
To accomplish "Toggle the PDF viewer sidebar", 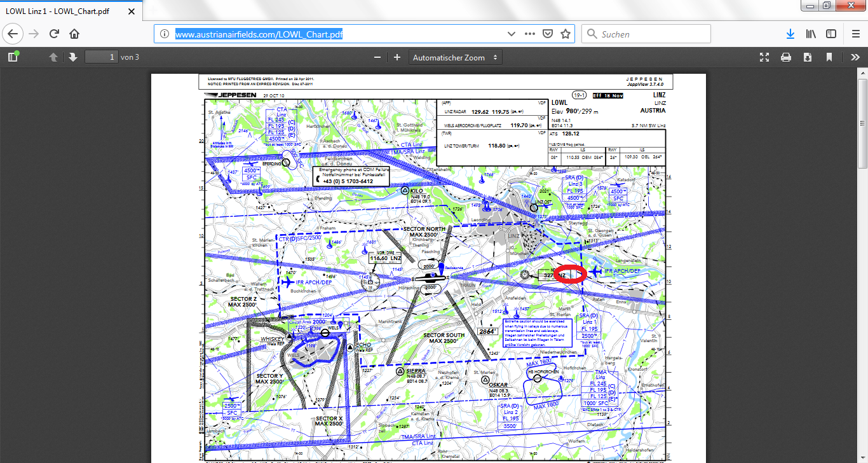I will (13, 57).
